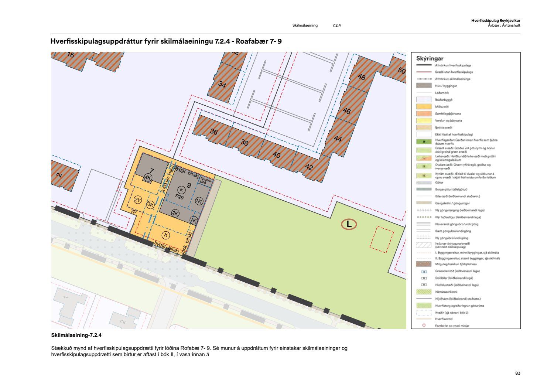Click building number 46 on the map
The height and width of the screenshot is (392, 554).
pyautogui.click(x=346, y=111)
